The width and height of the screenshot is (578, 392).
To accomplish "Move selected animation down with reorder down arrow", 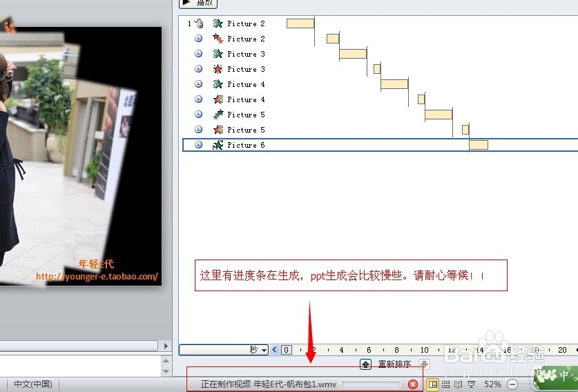I will click(424, 364).
